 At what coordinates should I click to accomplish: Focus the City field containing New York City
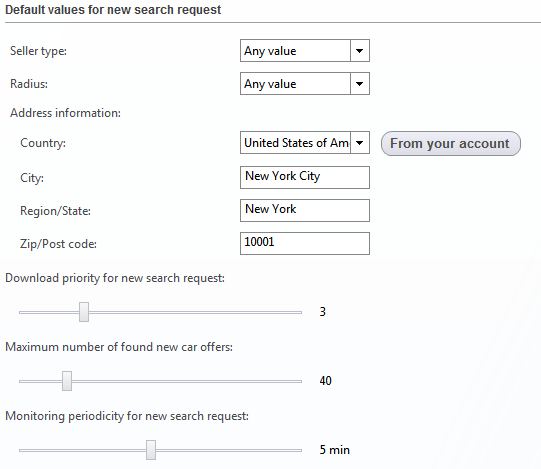tap(305, 177)
